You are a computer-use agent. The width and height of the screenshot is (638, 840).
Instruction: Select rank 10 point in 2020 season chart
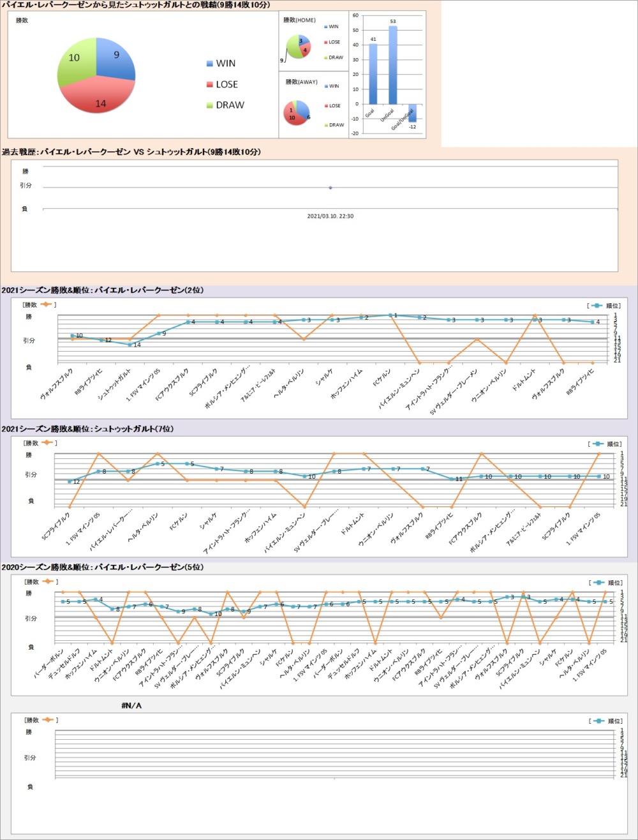[211, 614]
